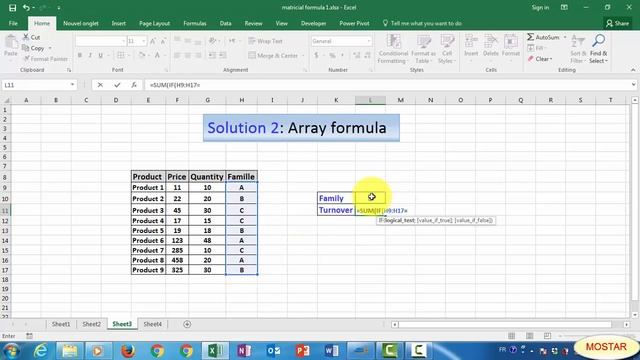Open Word from the taskbar
This screenshot has width=640, height=360.
point(331,350)
